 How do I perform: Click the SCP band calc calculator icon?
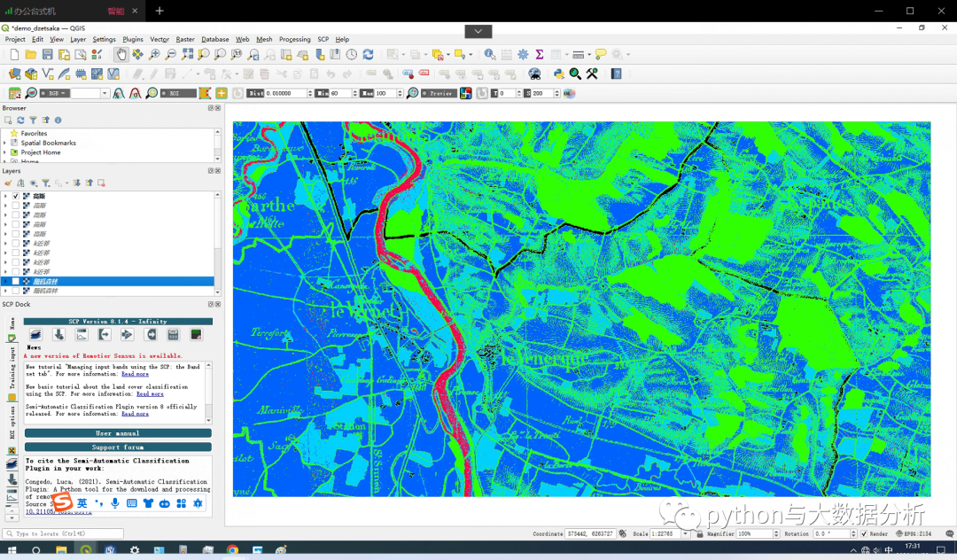click(x=174, y=334)
